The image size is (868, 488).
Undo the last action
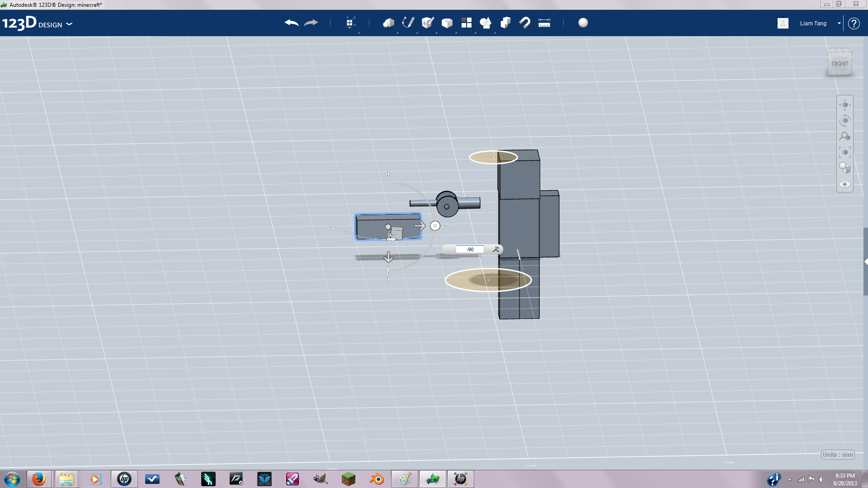292,23
